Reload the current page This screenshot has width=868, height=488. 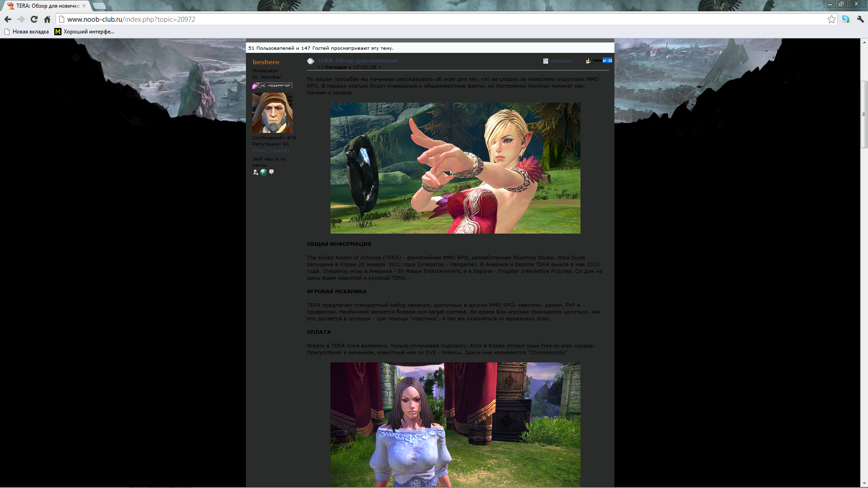[x=34, y=19]
